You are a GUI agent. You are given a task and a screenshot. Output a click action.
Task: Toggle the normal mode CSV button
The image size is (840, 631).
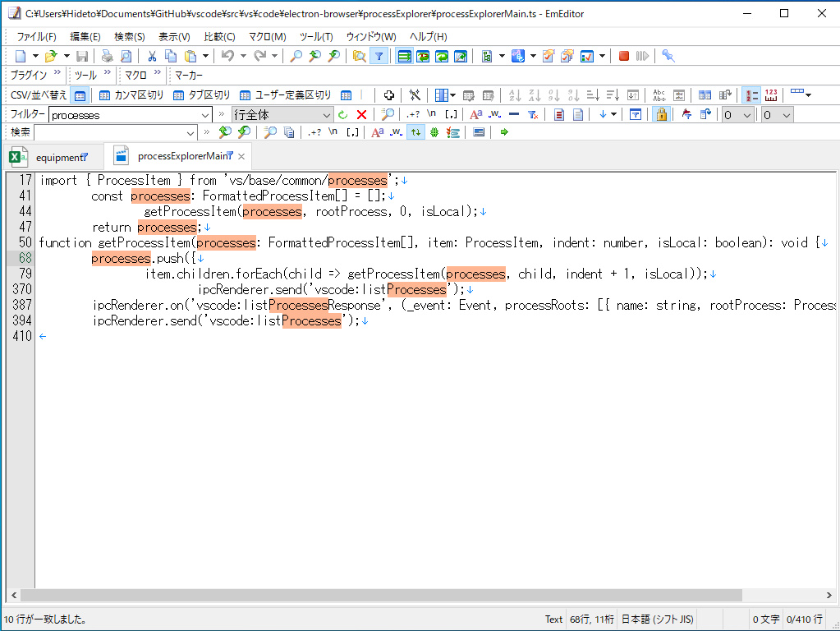click(80, 95)
